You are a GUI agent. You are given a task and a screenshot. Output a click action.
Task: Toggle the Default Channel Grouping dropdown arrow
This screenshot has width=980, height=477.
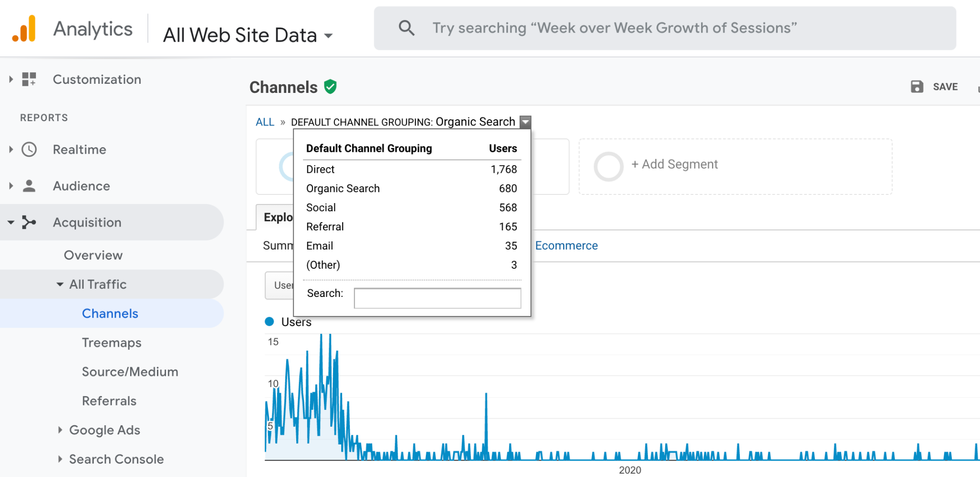[x=525, y=122]
